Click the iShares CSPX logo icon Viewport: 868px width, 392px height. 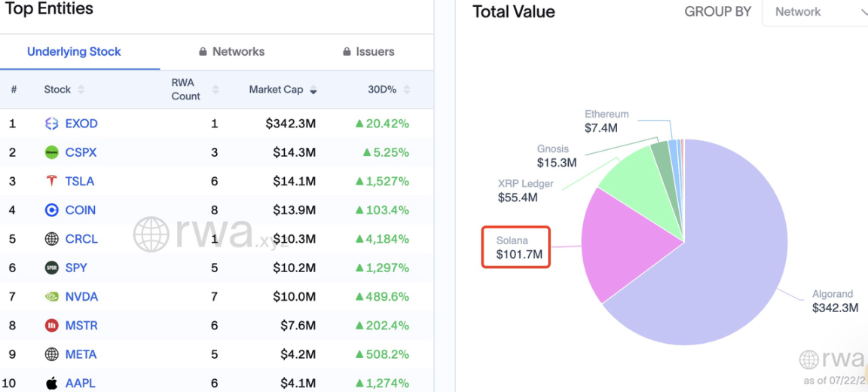point(51,152)
